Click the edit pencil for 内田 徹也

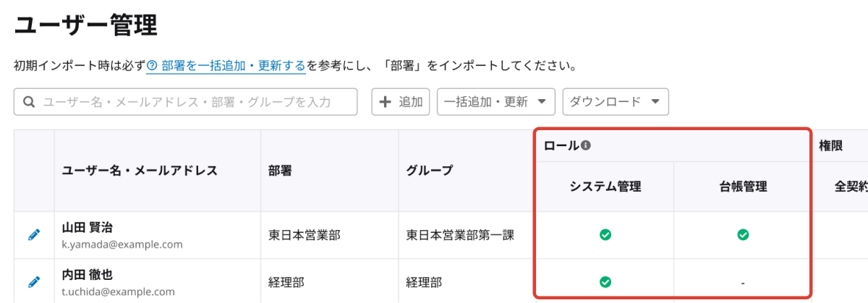pos(34,281)
